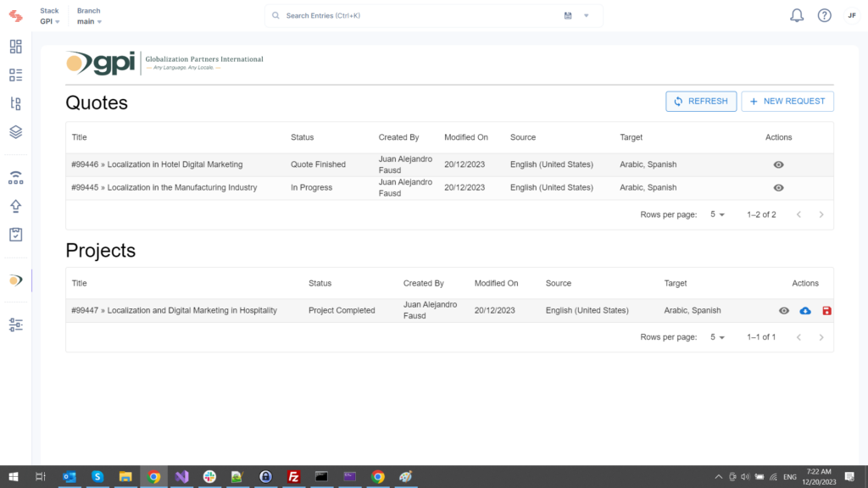
Task: Change Projects rows per page dropdown
Action: pos(717,337)
